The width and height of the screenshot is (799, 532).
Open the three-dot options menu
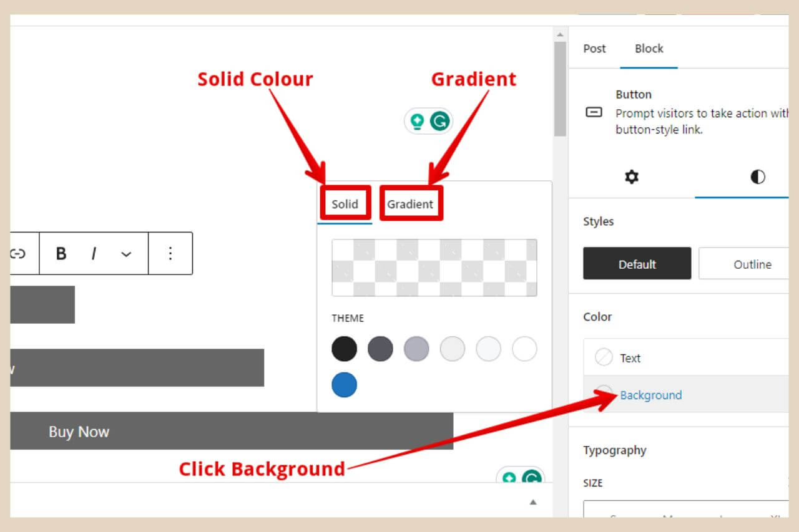pyautogui.click(x=170, y=253)
